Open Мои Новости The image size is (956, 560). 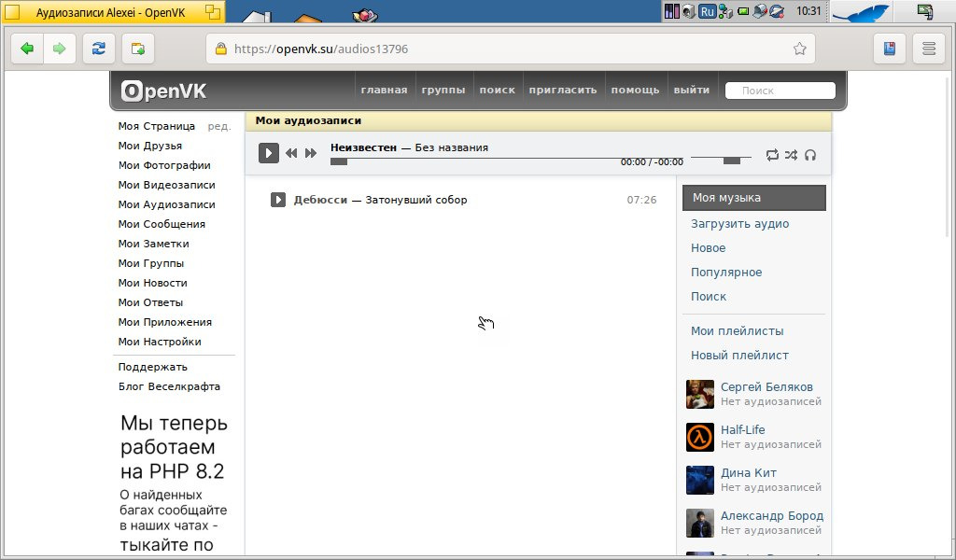click(x=152, y=283)
